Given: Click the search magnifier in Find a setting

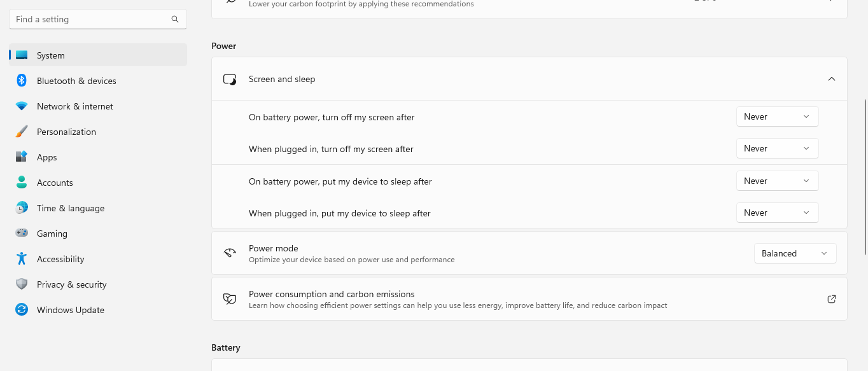Looking at the screenshot, I should point(174,18).
